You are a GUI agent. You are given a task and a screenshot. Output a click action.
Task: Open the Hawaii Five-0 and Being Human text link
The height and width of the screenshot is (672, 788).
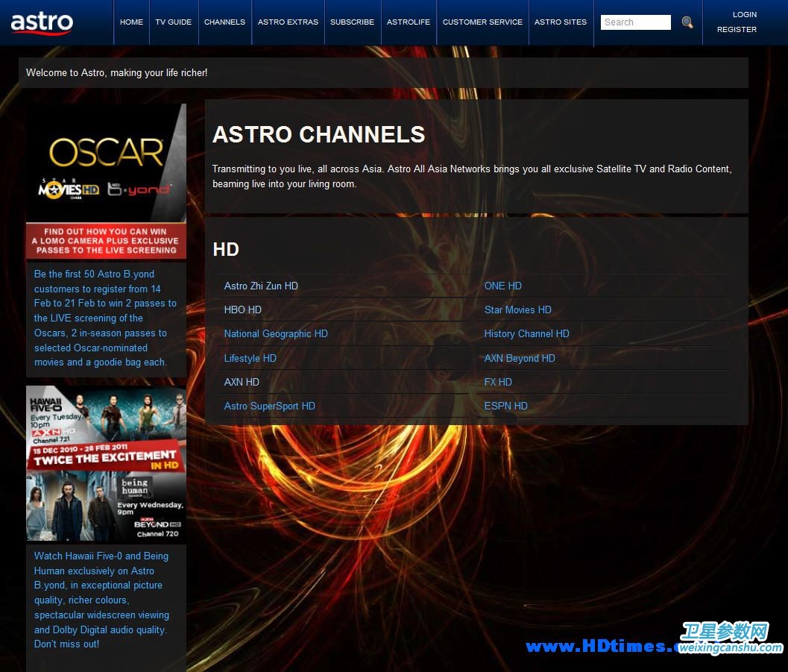[102, 600]
